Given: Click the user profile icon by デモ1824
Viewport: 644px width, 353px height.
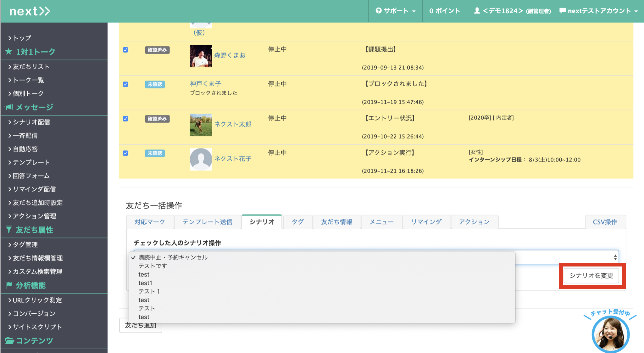Looking at the screenshot, I should [x=477, y=11].
